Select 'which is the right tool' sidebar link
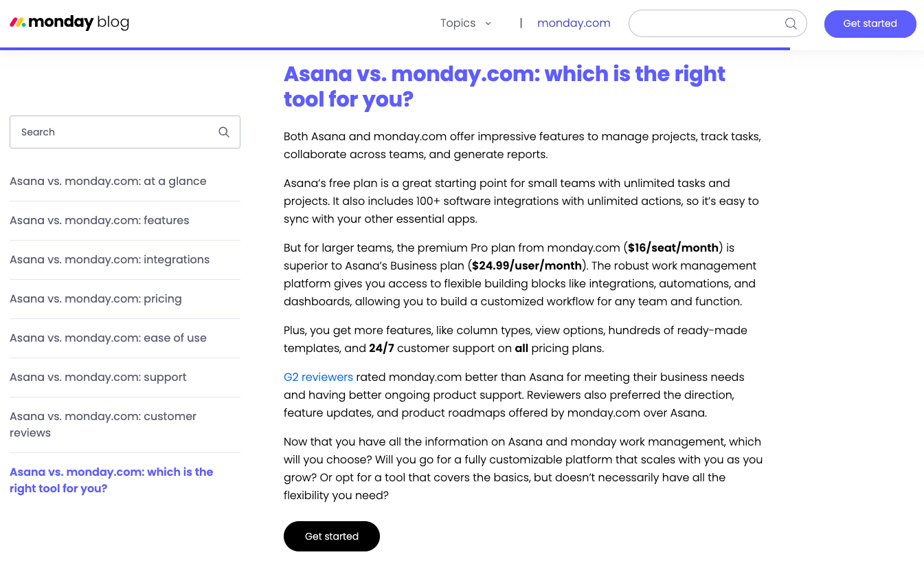The width and height of the screenshot is (924, 570). click(x=111, y=480)
